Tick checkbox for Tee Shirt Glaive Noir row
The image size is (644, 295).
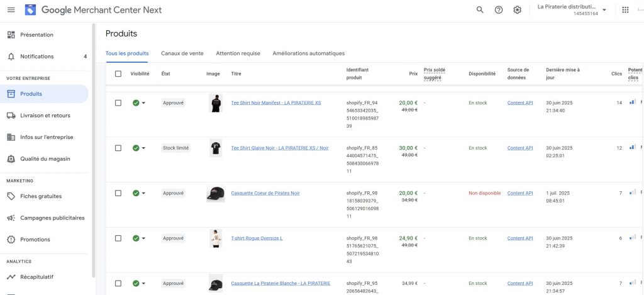click(x=118, y=148)
